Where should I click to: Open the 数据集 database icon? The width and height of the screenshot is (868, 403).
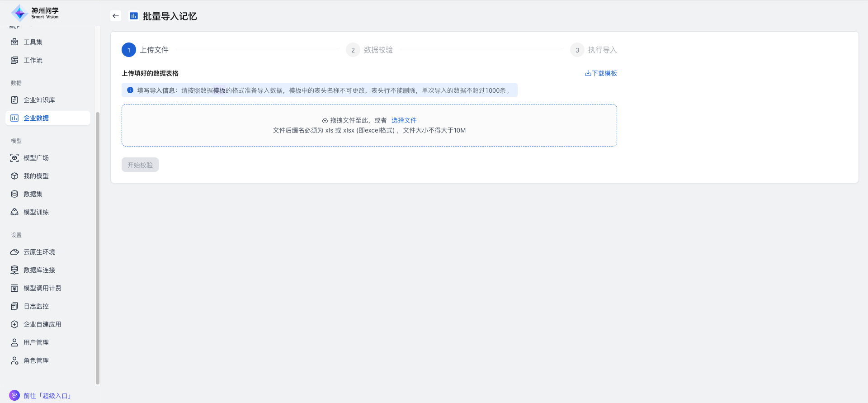[14, 194]
